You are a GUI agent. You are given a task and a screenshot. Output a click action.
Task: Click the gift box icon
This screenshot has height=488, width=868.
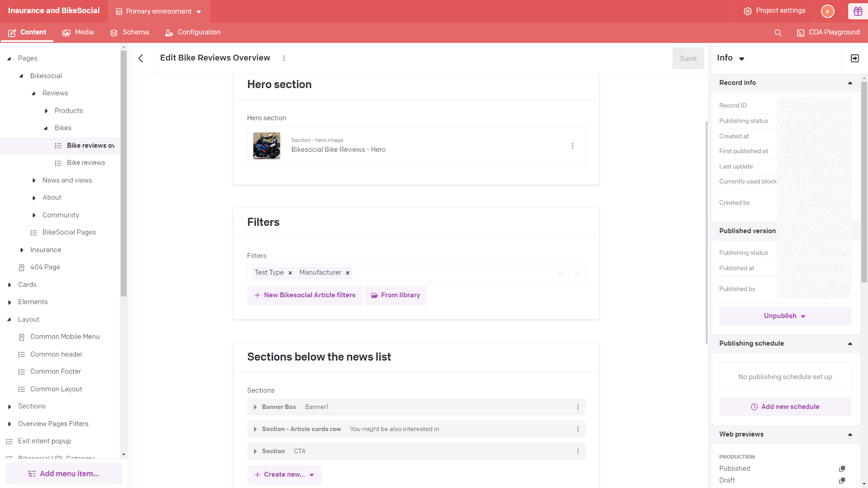(858, 11)
